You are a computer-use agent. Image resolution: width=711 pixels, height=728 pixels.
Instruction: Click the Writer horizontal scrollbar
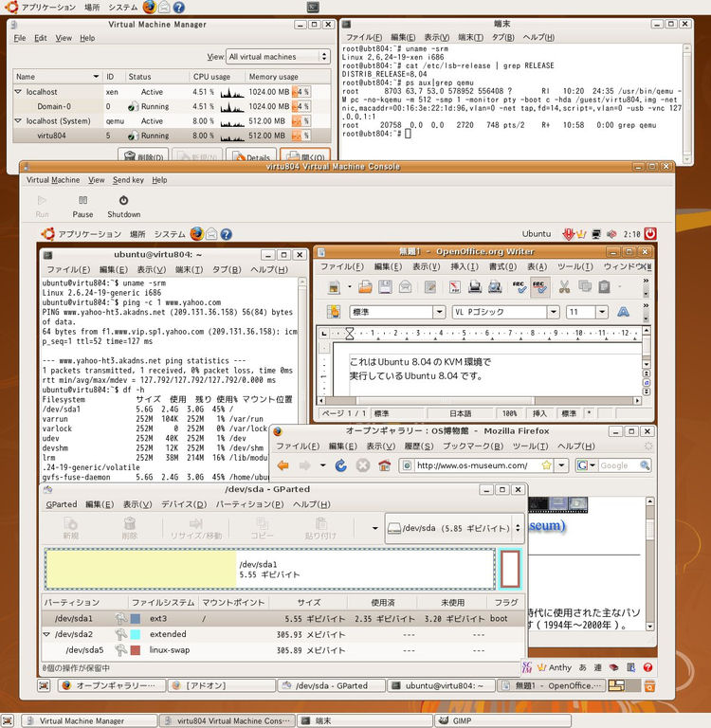(x=480, y=400)
